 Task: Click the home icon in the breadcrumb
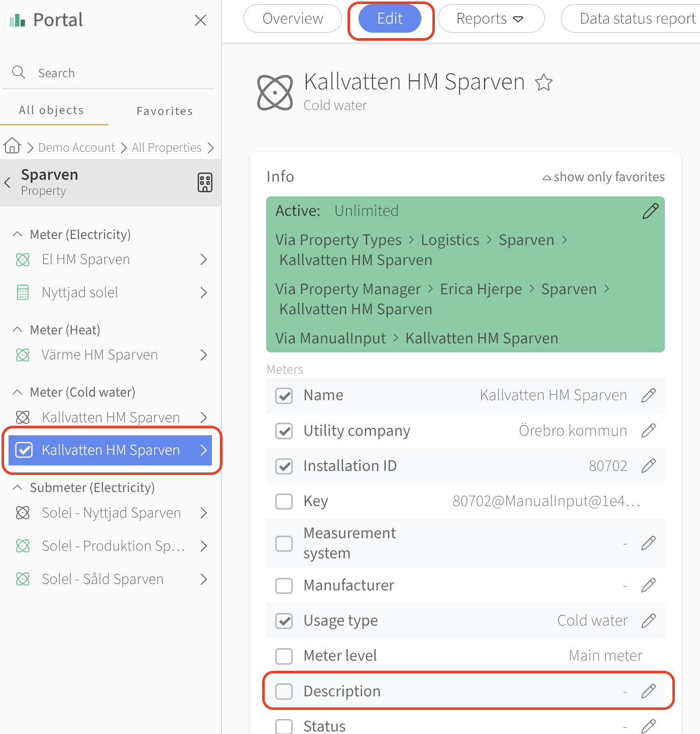(x=13, y=146)
